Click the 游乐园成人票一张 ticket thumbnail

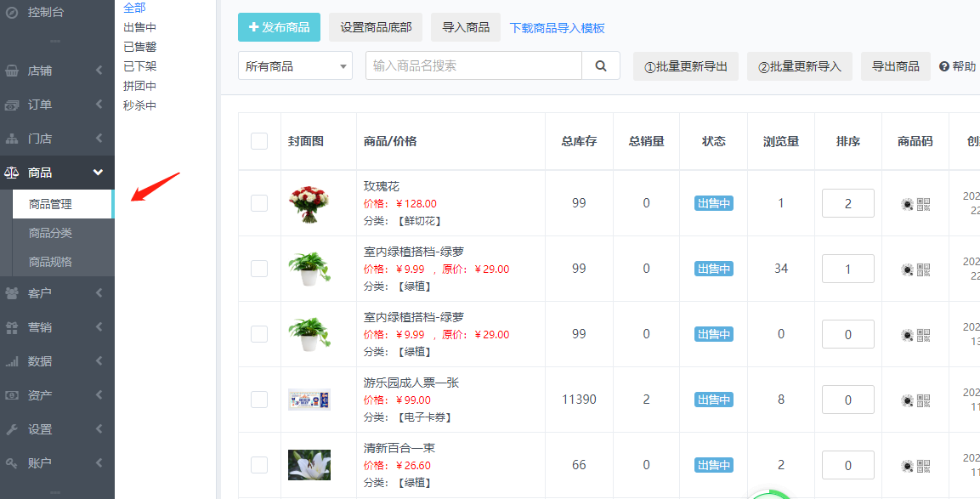(309, 400)
